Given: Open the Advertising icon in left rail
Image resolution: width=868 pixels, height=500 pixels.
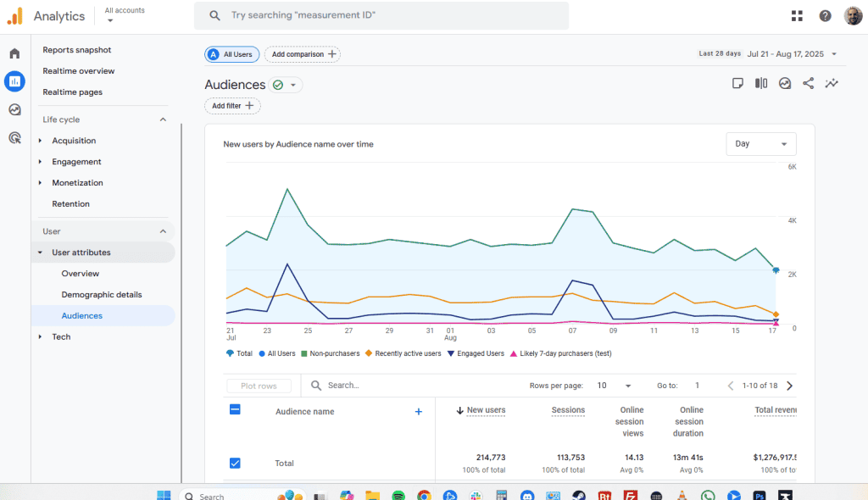Looking at the screenshot, I should click(x=14, y=137).
